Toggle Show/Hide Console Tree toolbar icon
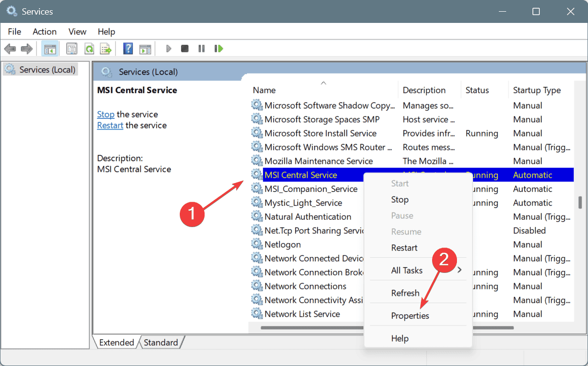This screenshot has width=588, height=366. pos(50,49)
